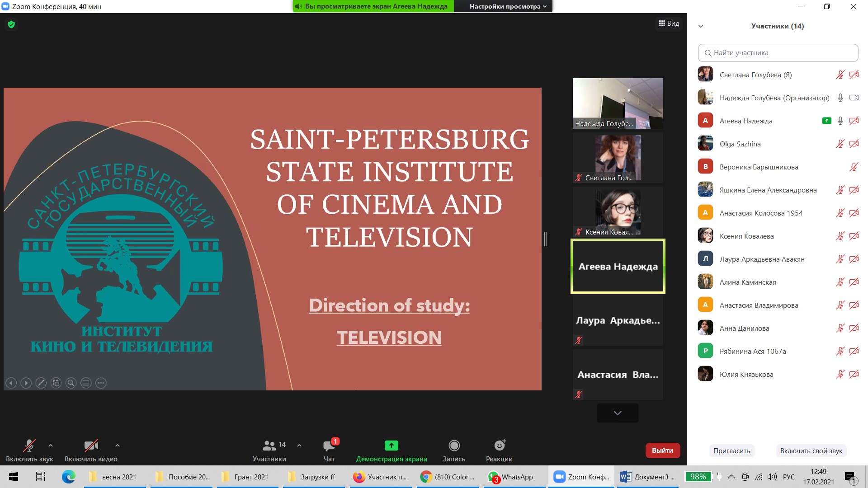Click the slideshow pen annotation icon
Image resolution: width=868 pixels, height=488 pixels.
tap(41, 383)
